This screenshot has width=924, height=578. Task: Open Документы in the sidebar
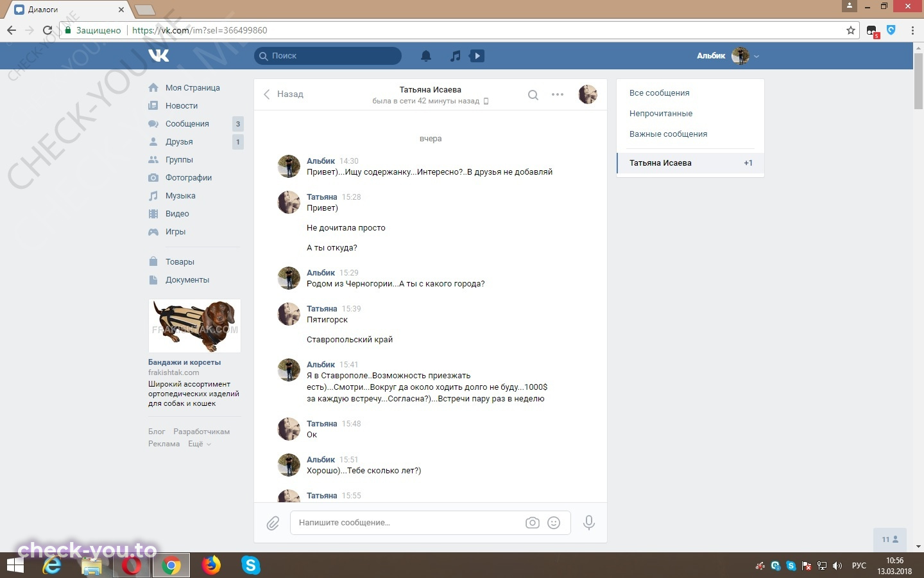pyautogui.click(x=187, y=280)
